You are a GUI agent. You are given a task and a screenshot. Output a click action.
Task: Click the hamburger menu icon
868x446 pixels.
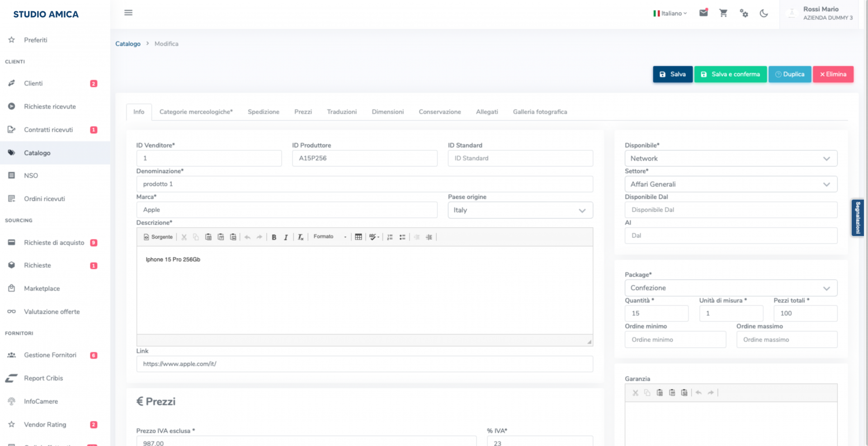click(128, 13)
